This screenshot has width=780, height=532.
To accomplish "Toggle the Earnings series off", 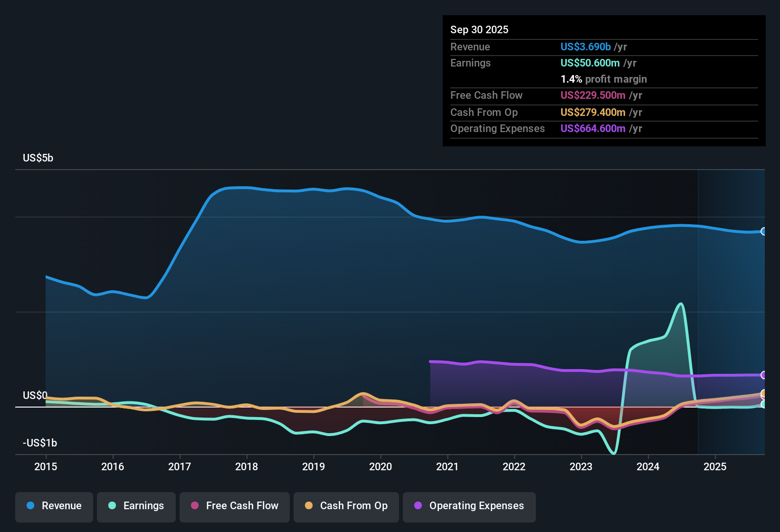I will tap(136, 506).
